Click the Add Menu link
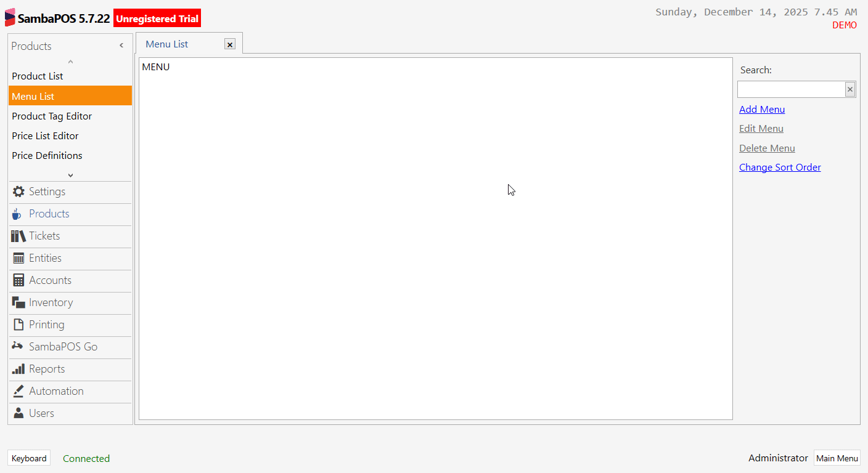The width and height of the screenshot is (868, 473). point(762,109)
